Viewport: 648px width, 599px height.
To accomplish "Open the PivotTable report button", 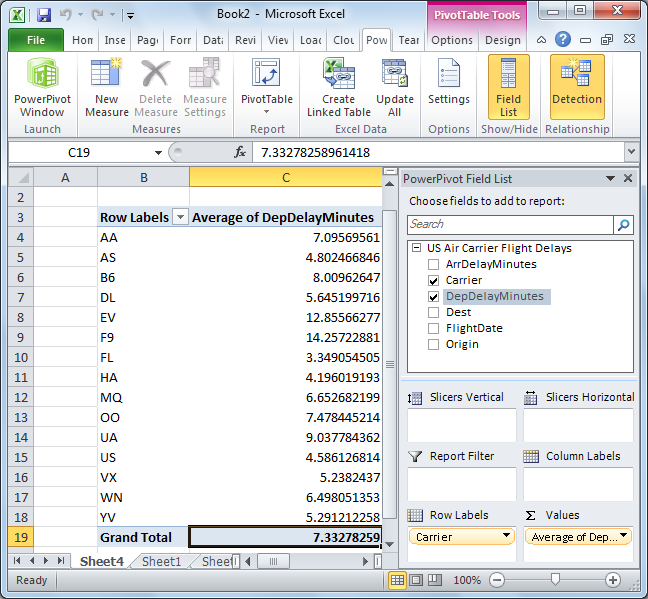I will tap(267, 88).
